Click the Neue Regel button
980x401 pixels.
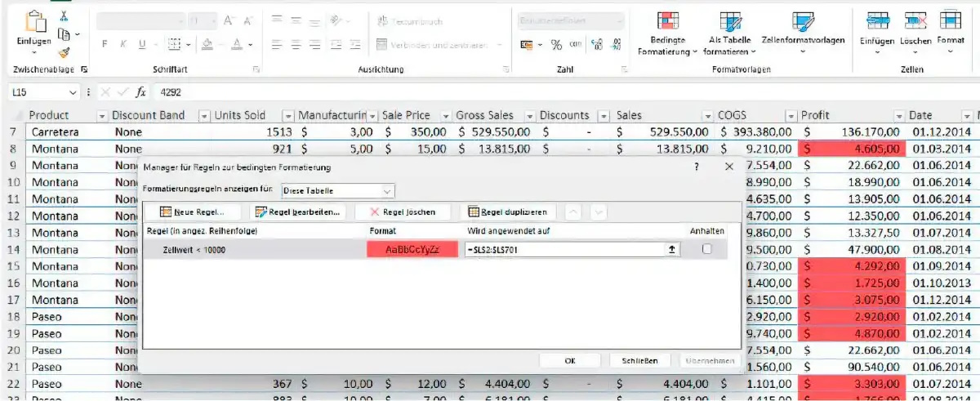[x=193, y=212]
